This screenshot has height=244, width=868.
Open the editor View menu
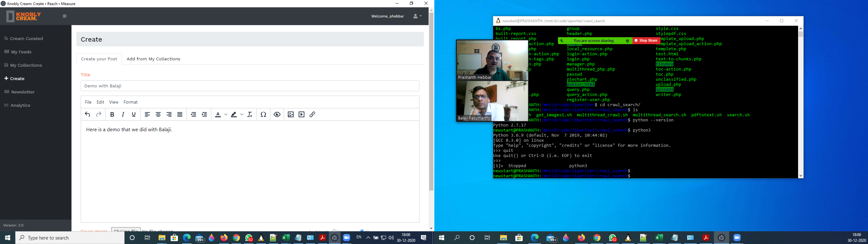click(114, 102)
